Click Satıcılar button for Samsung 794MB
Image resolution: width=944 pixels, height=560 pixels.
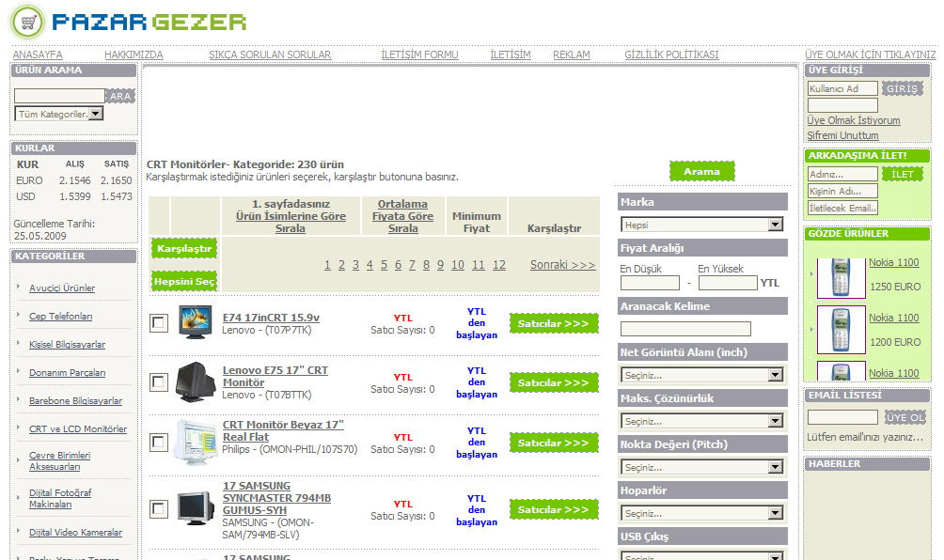(554, 509)
